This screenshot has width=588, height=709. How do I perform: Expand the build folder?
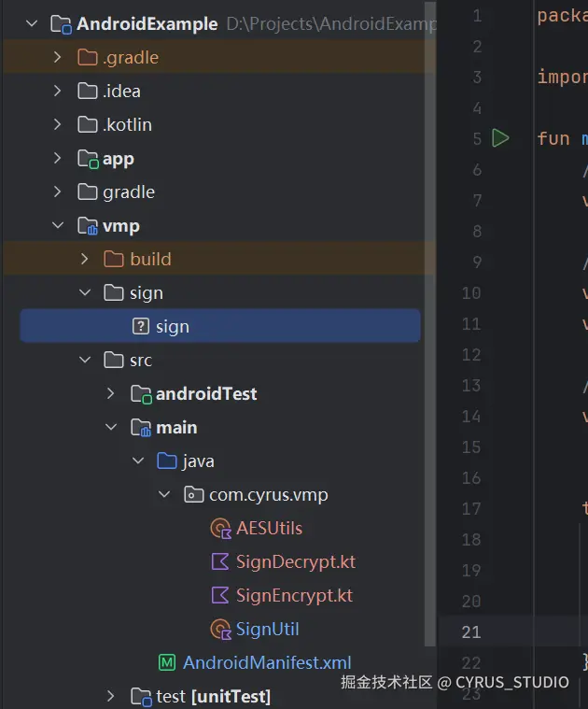[x=85, y=259]
